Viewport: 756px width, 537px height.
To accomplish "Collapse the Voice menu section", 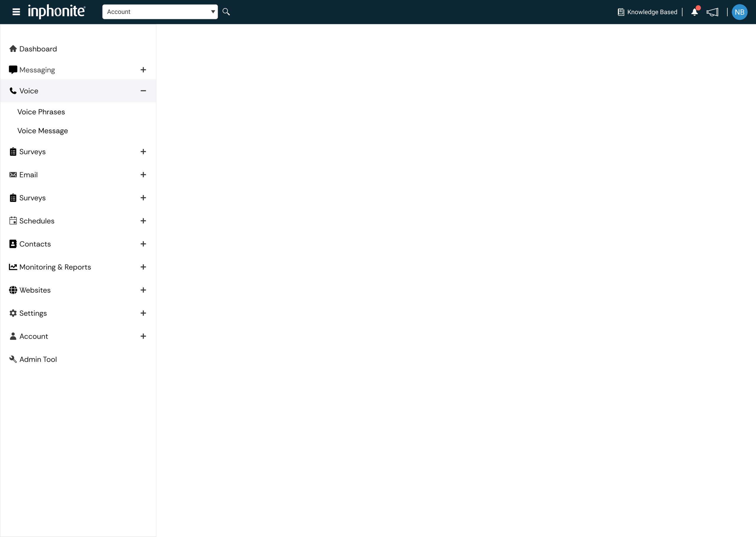I will 143,91.
